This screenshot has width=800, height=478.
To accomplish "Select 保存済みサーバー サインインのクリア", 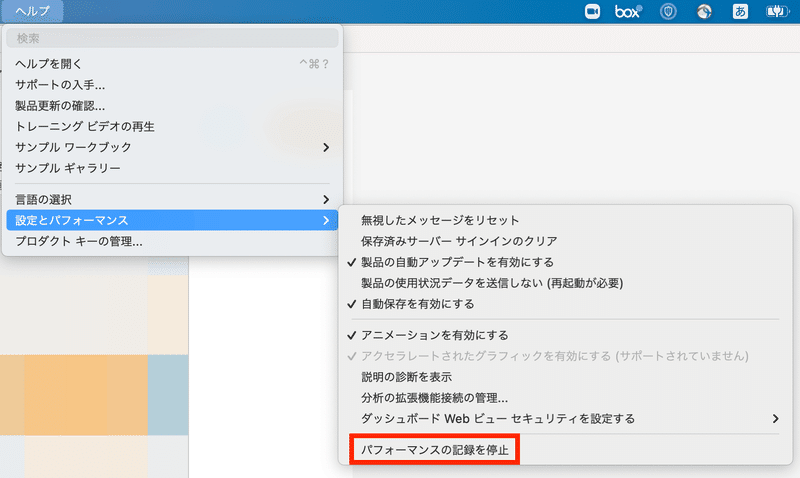I will pyautogui.click(x=565, y=241).
